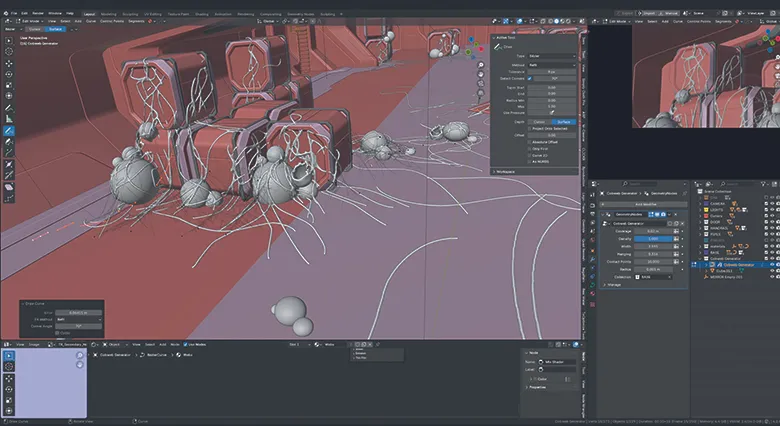Click the Surface button in tool header
Viewport: 780px width, 426px height.
(x=56, y=29)
